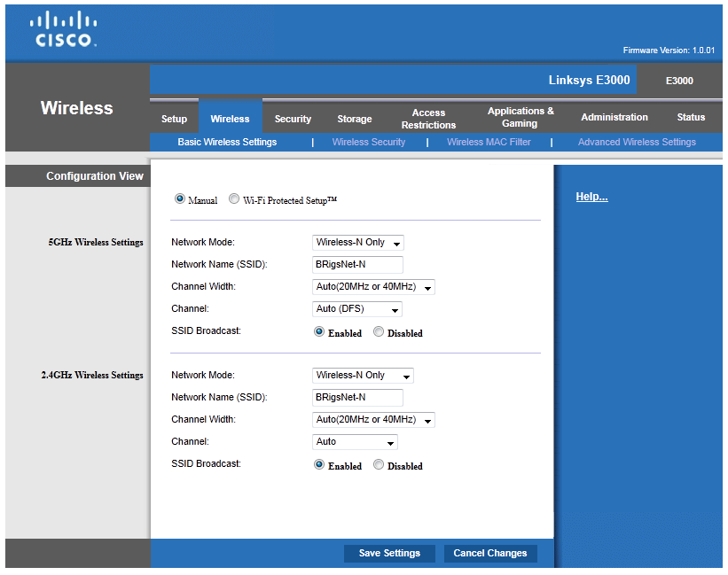
Task: Click the Cancel Changes button
Action: click(x=490, y=553)
